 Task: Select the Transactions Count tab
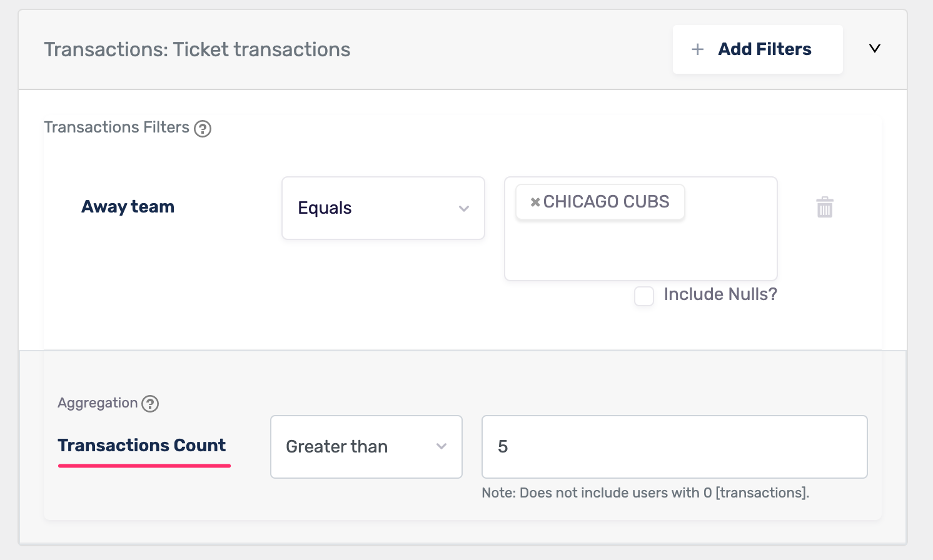(x=142, y=446)
